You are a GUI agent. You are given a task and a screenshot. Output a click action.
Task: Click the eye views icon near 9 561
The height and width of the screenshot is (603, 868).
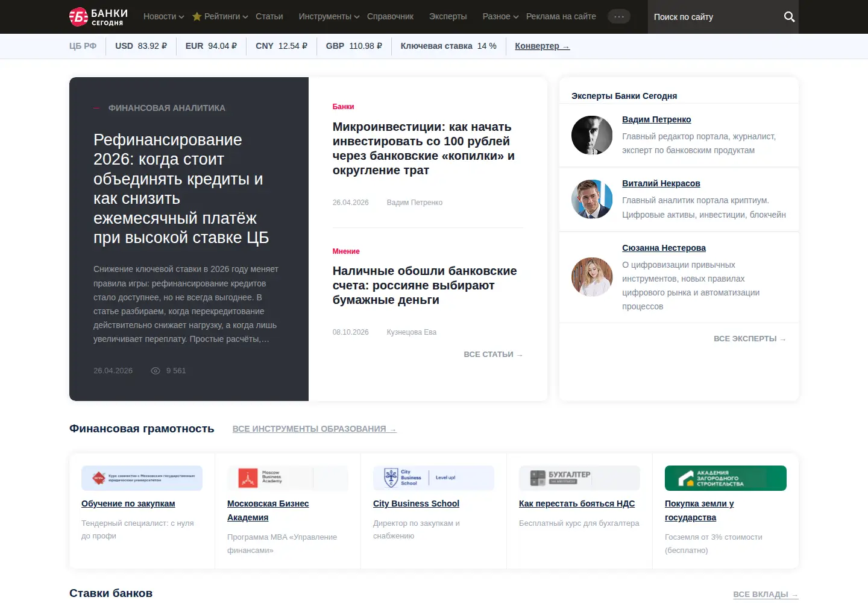pyautogui.click(x=155, y=371)
